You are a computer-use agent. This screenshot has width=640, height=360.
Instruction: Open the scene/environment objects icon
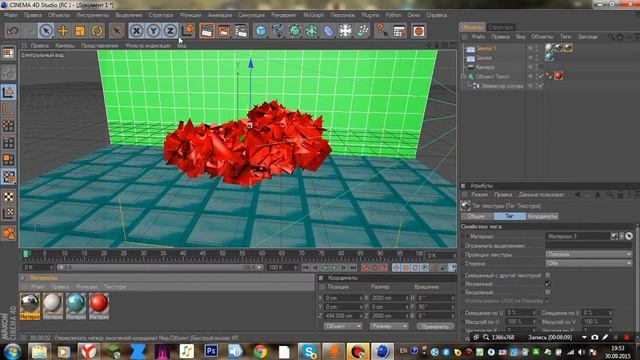tap(345, 31)
